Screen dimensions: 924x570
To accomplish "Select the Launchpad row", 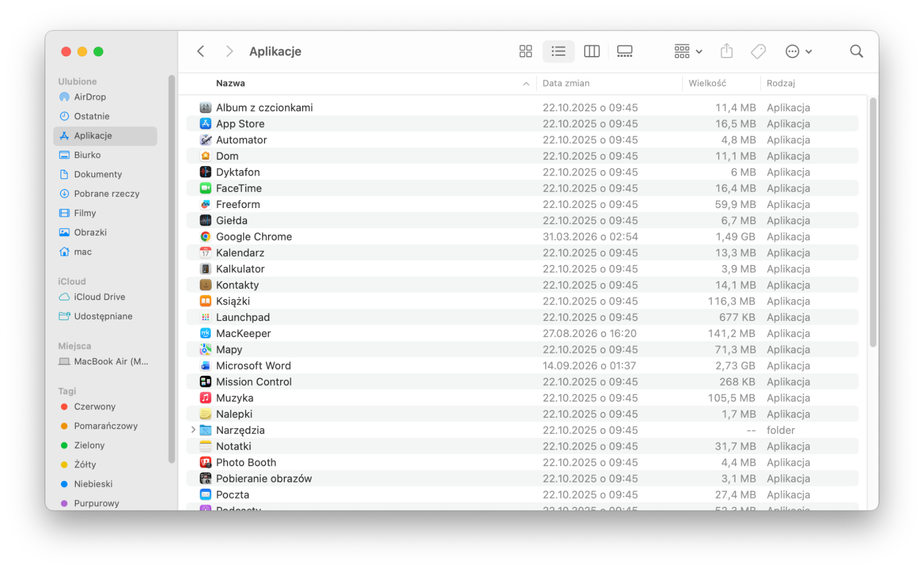I will 522,317.
